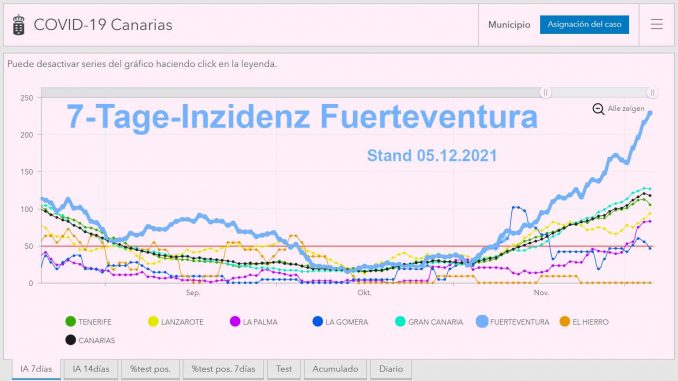Switch to the Test tab
This screenshot has height=381, width=678.
[284, 369]
